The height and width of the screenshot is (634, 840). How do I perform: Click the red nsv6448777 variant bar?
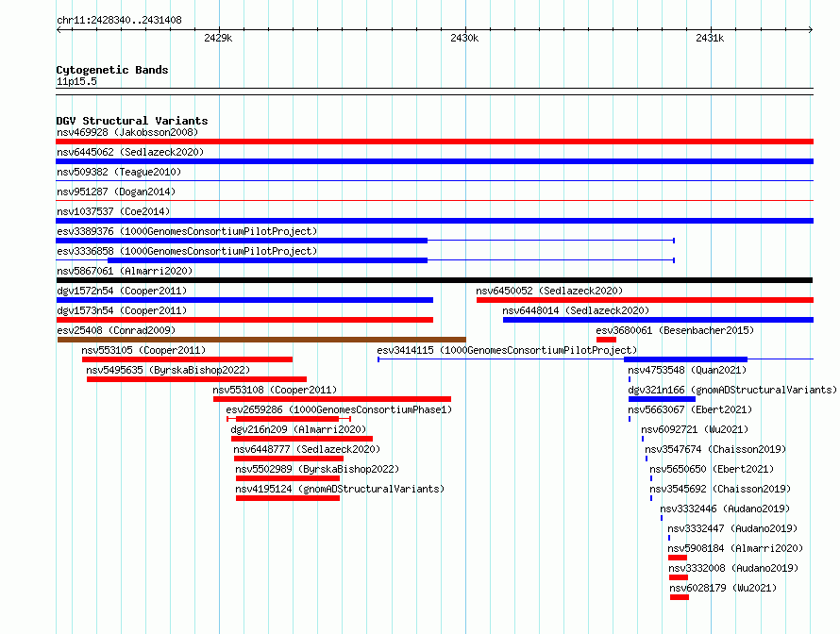point(289,459)
